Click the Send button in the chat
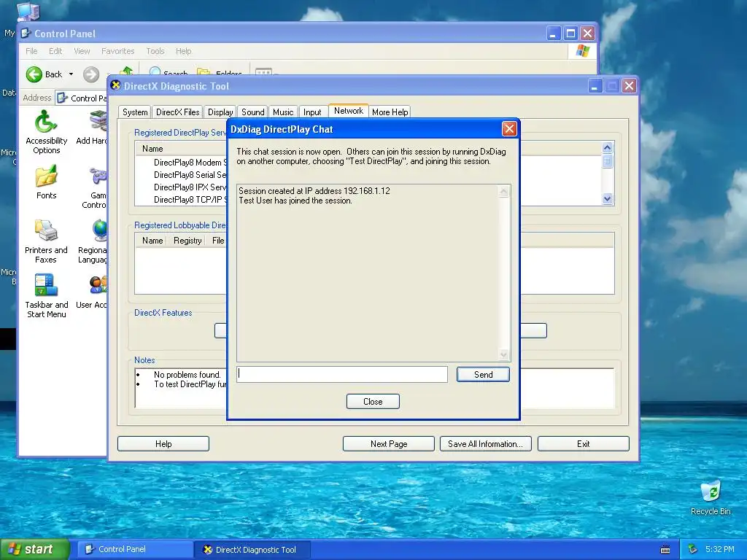 [483, 374]
